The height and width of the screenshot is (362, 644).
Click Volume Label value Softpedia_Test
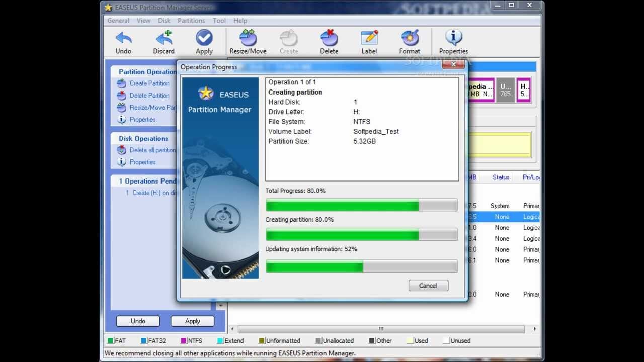click(376, 131)
